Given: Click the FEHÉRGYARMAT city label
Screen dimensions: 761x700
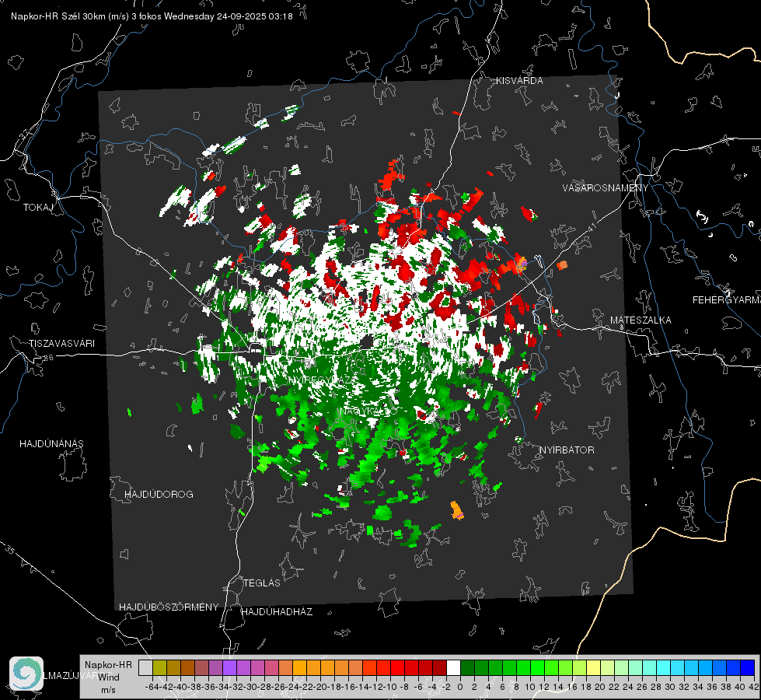Looking at the screenshot, I should pos(727,300).
